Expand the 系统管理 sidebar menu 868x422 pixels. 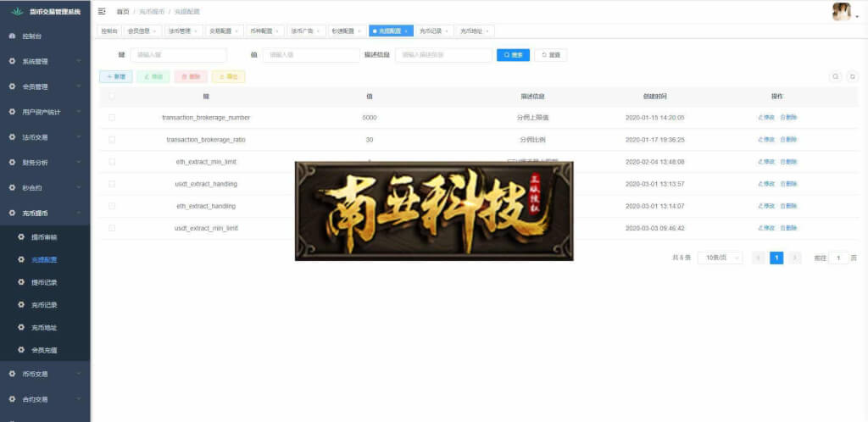tap(45, 61)
